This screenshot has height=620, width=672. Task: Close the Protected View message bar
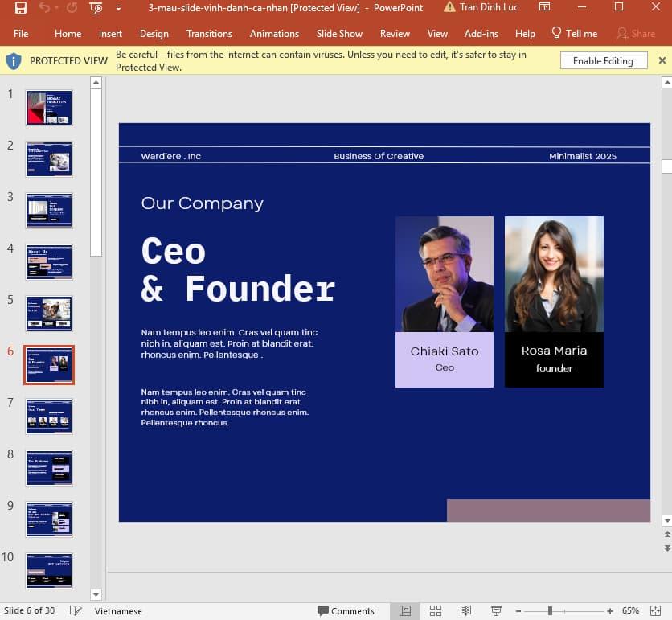(662, 60)
